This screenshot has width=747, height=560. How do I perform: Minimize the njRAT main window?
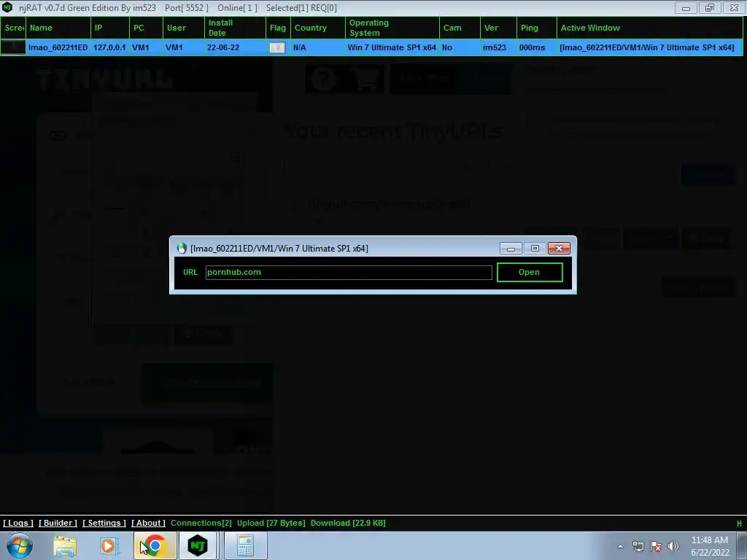click(686, 8)
